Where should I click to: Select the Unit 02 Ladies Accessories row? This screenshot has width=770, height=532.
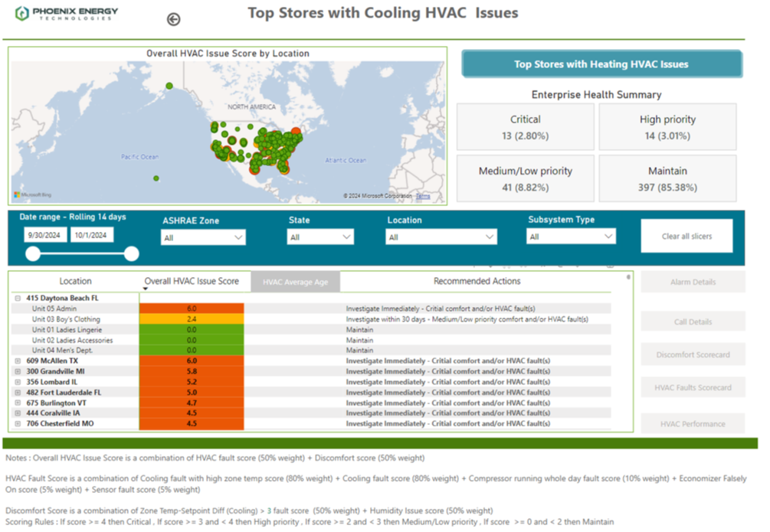pyautogui.click(x=311, y=340)
